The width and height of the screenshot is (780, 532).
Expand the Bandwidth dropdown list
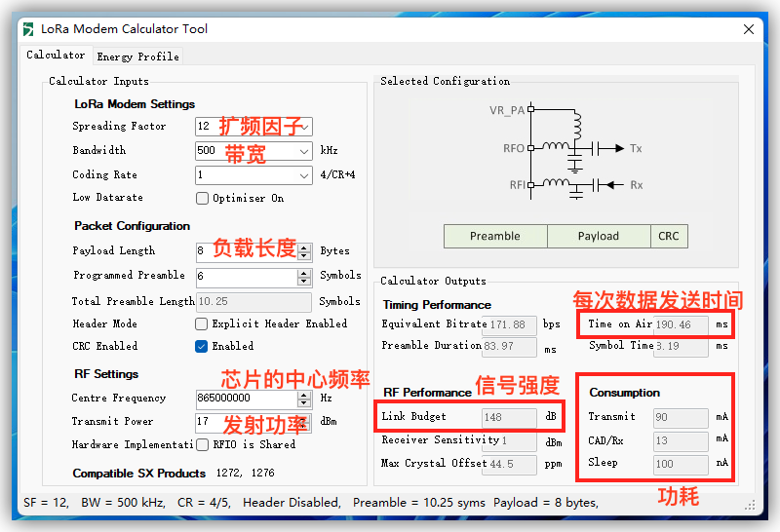tap(304, 151)
